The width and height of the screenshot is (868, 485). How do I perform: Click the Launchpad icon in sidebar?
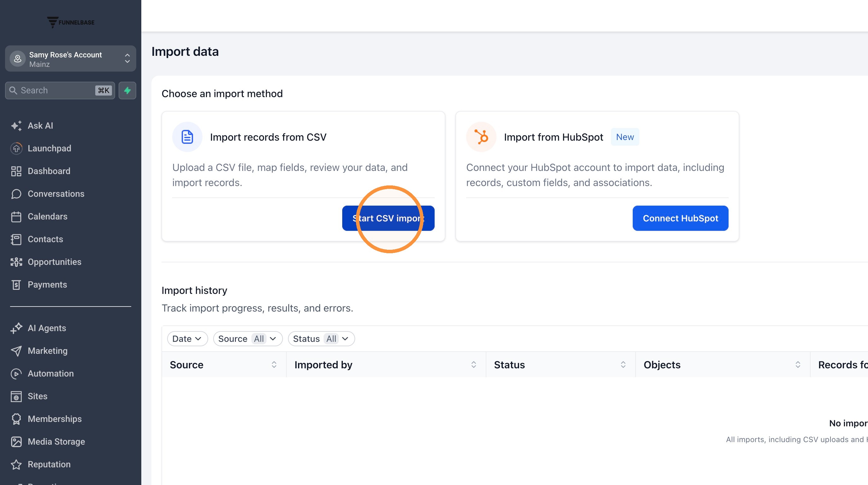pyautogui.click(x=16, y=148)
